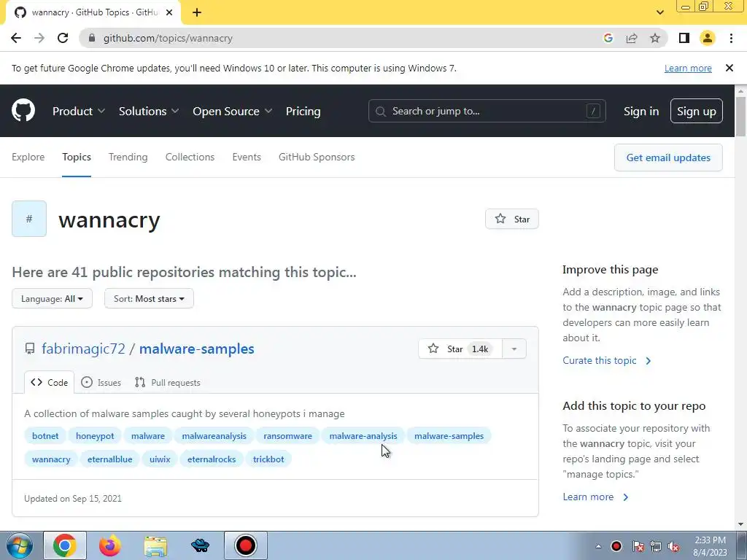Click the site lock padlock icon
This screenshot has height=560, width=747.
(x=92, y=38)
